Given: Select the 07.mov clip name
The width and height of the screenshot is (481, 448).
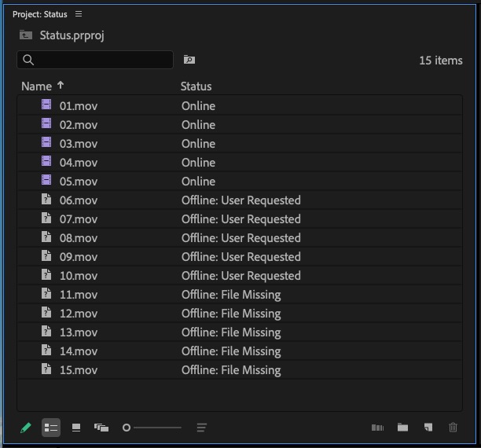Looking at the screenshot, I should pos(79,219).
